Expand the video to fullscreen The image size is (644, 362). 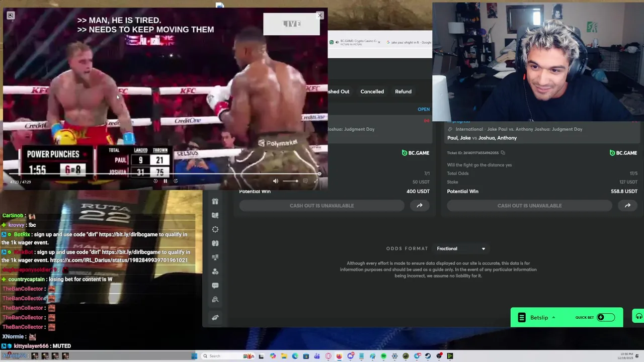point(316,181)
